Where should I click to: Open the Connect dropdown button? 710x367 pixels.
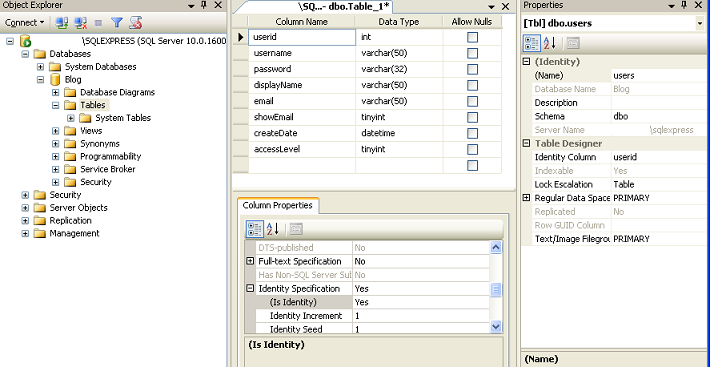[x=24, y=23]
